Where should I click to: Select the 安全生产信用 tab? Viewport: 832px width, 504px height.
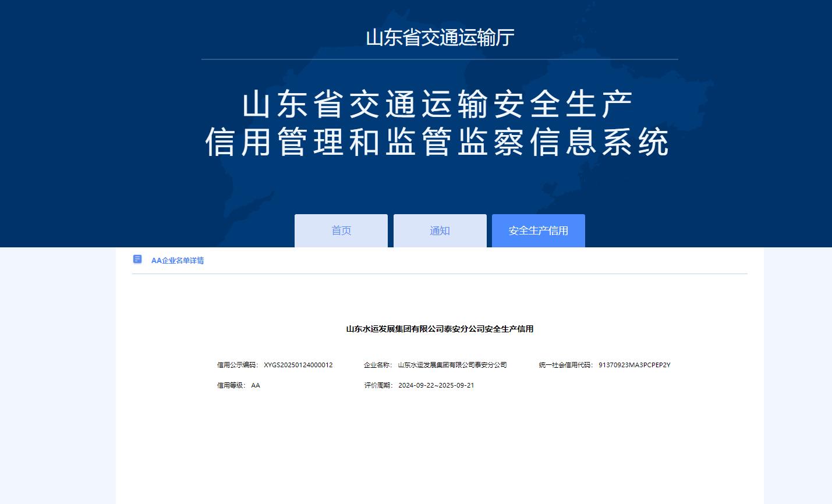click(x=538, y=230)
